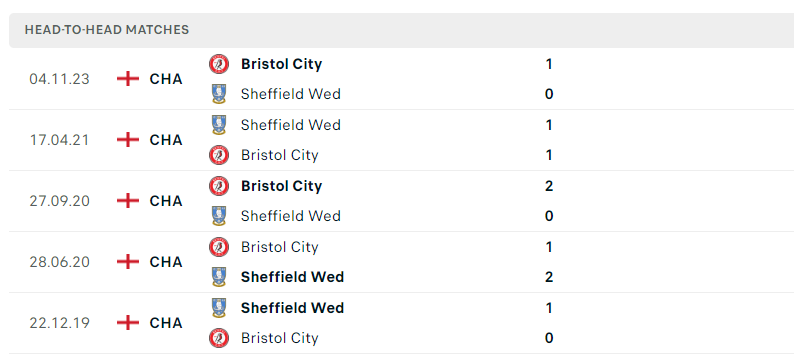Viewport: 794px width, 361px height.
Task: Select CHA league label in 17.04.21 row
Action: click(x=166, y=140)
